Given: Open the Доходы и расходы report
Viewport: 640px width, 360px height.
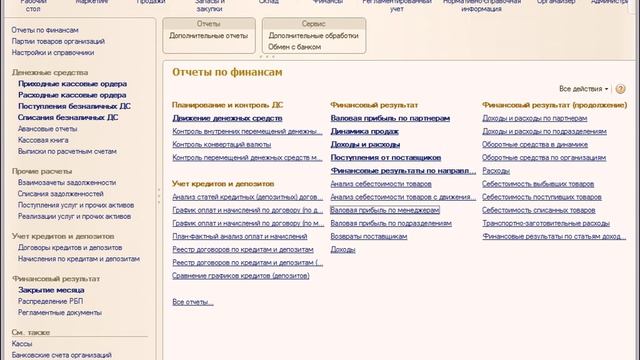Looking at the screenshot, I should tap(365, 144).
